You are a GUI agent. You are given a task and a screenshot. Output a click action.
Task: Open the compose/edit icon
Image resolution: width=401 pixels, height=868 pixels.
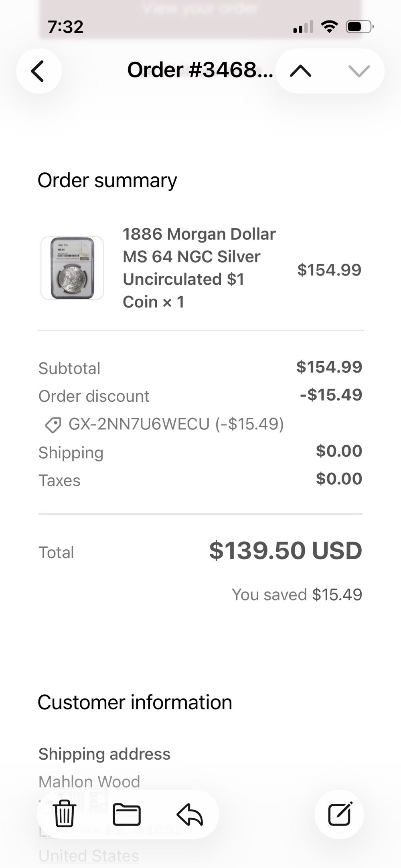point(339,813)
